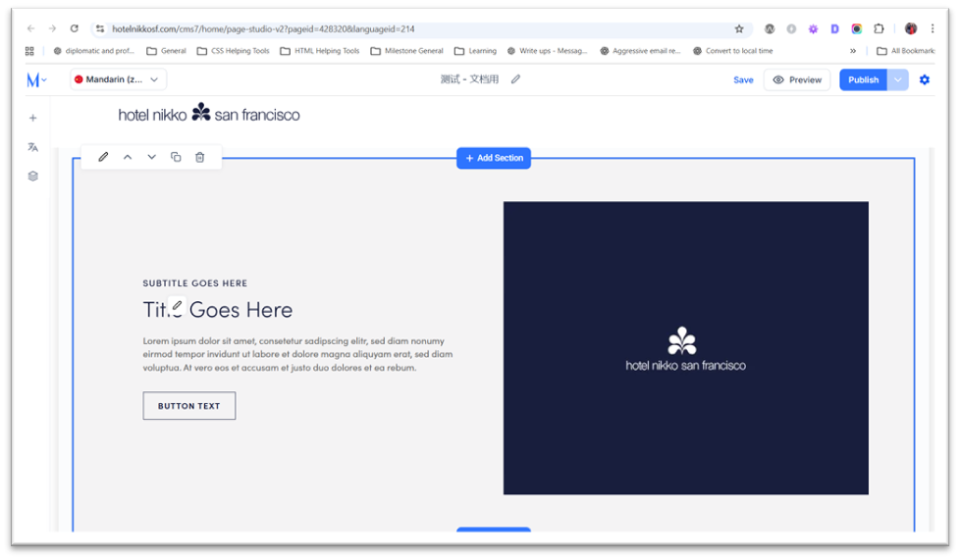Open the General bookmarks folder
Screen dimensions: 960x560
[x=167, y=51]
